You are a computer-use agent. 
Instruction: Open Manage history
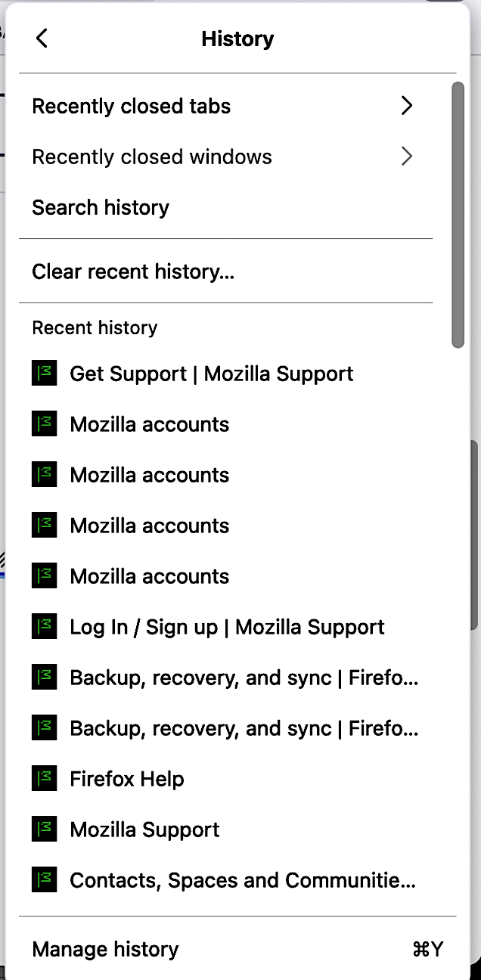point(237,950)
